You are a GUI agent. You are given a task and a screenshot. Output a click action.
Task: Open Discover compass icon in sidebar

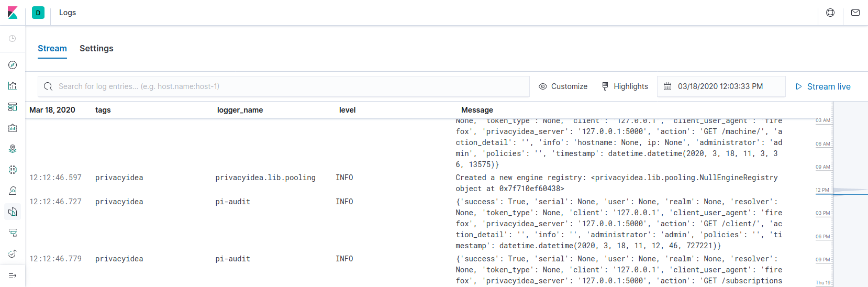coord(13,65)
